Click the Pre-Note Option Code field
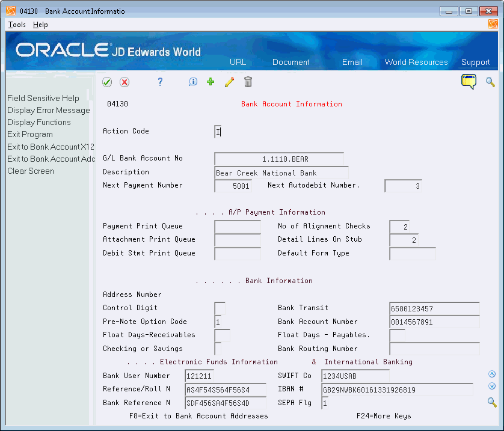Viewport: 504px width, 431px height. [x=218, y=322]
